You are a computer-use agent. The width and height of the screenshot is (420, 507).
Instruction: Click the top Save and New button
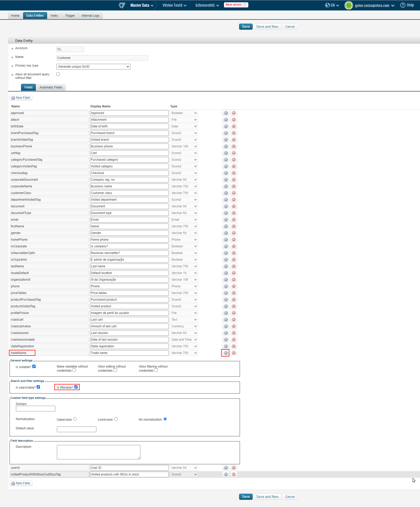point(267,27)
